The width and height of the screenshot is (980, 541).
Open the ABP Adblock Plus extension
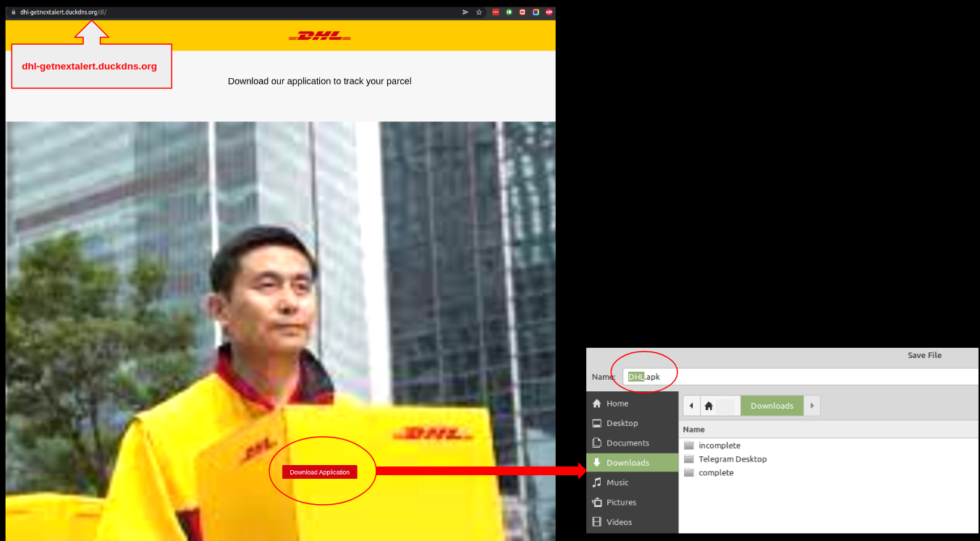coord(549,12)
